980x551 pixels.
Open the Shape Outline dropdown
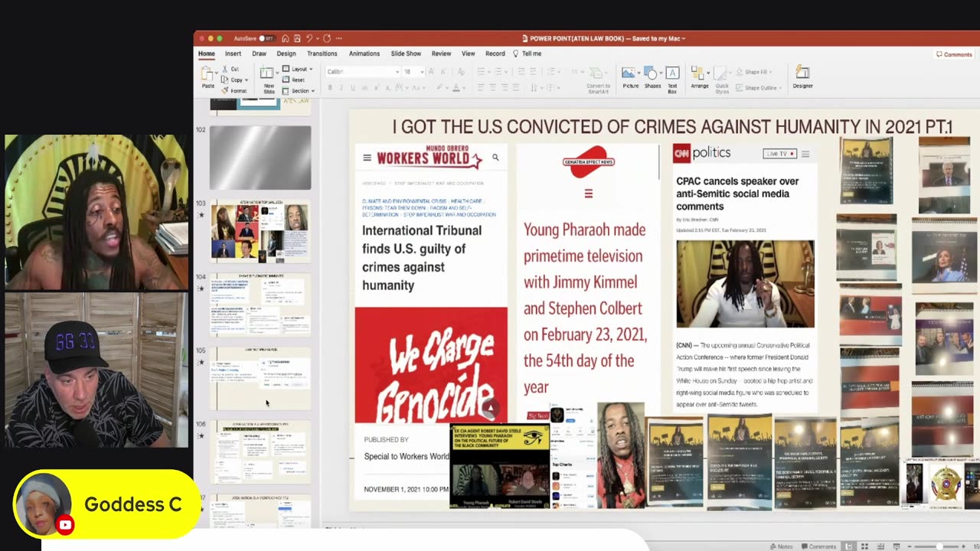pyautogui.click(x=757, y=87)
